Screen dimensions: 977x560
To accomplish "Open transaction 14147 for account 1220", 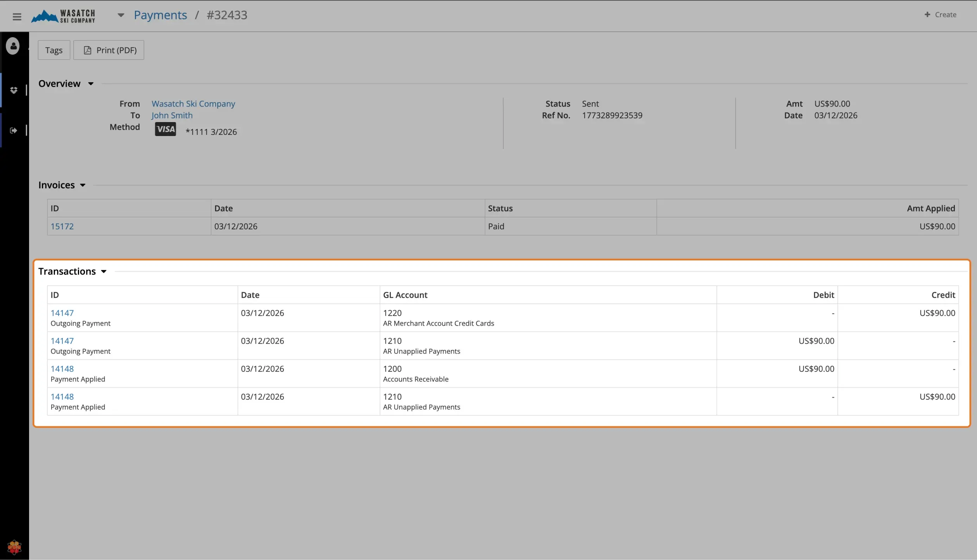I will (x=62, y=313).
